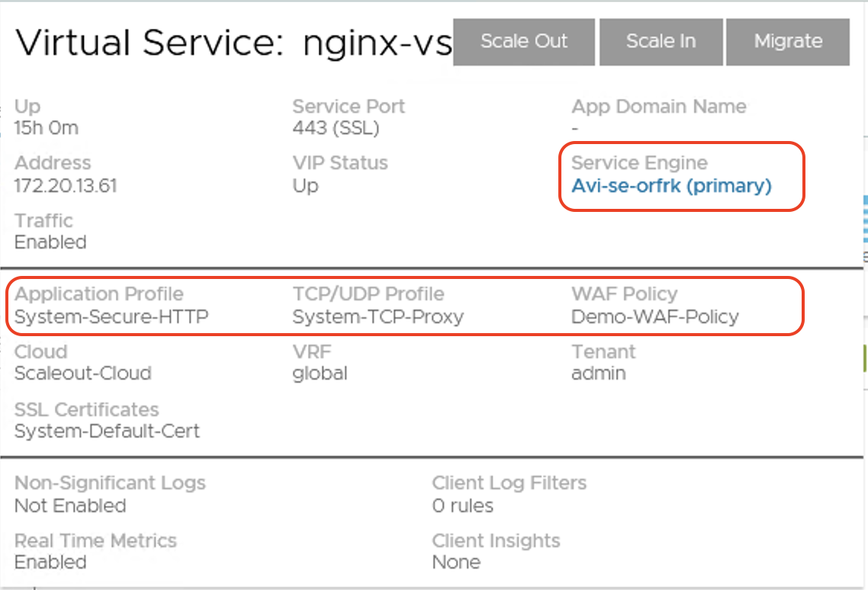This screenshot has width=868, height=590.
Task: Select the System-TCP-Proxy profile value
Action: 378,317
